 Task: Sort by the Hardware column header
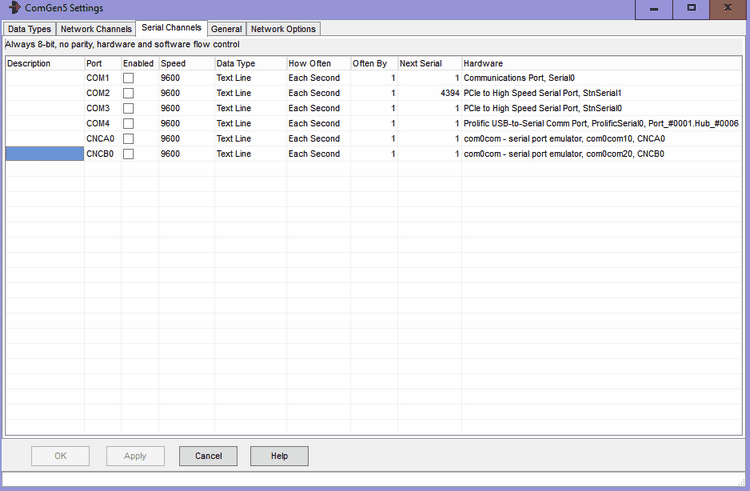point(600,63)
